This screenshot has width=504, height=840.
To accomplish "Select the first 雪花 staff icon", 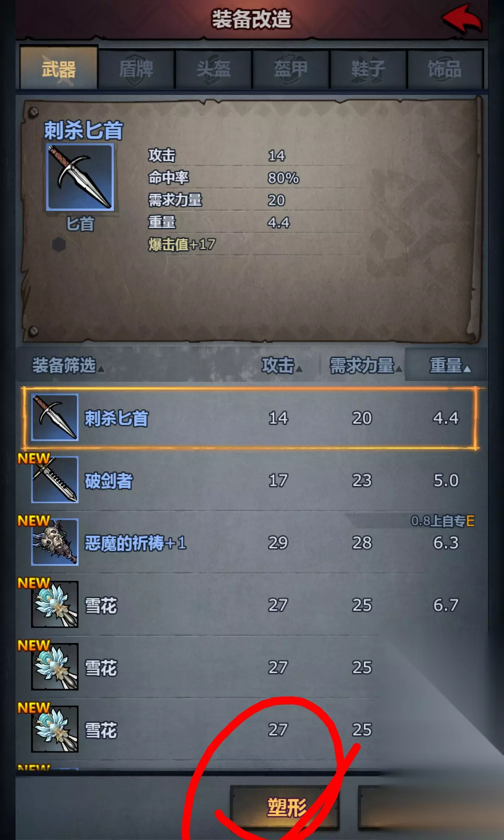I will pos(55,604).
